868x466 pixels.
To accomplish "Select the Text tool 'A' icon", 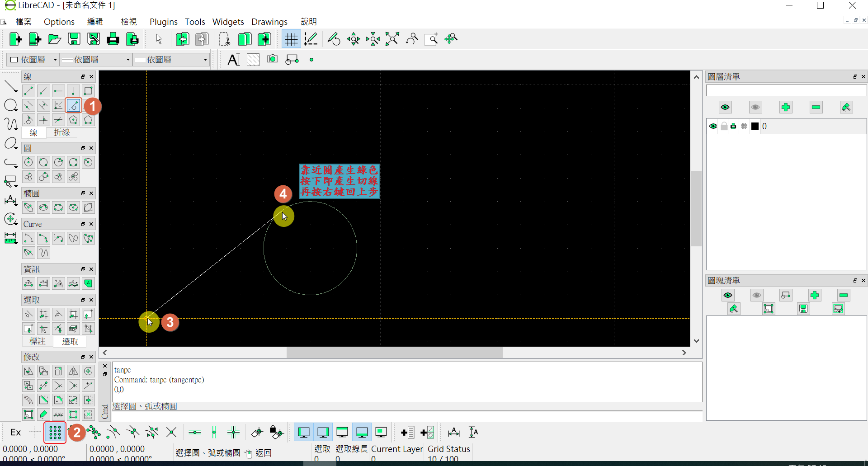I will coord(234,60).
